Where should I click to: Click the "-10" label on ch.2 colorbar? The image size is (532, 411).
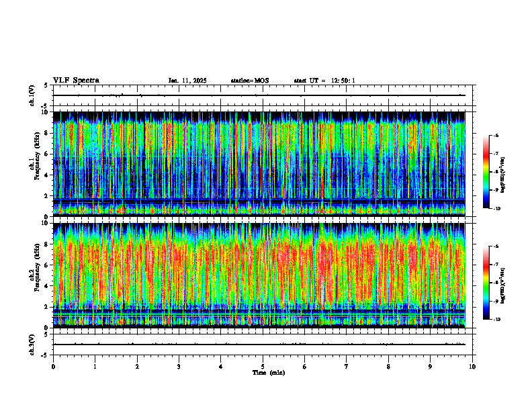496,320
